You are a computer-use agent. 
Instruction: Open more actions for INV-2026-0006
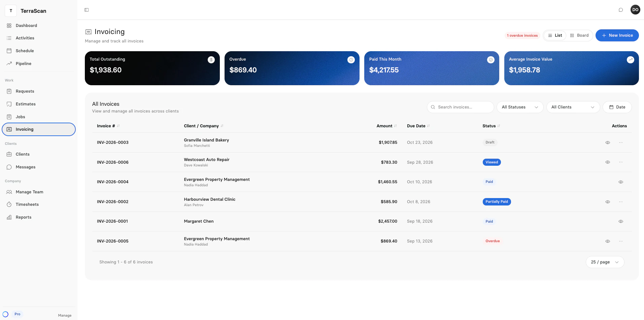coord(621,162)
